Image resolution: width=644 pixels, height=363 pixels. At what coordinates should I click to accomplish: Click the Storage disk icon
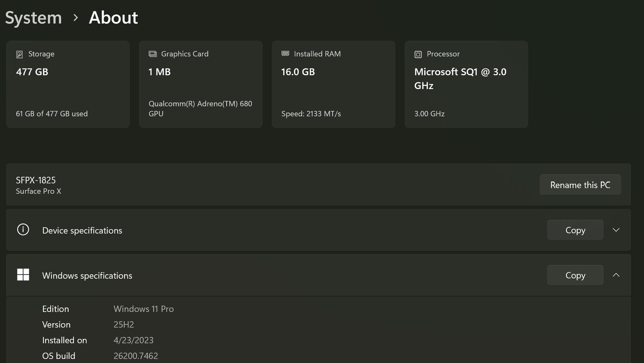[x=19, y=54]
